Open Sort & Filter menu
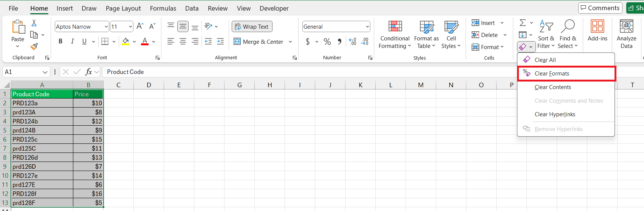Screen dimensions: 644x211 (x=546, y=34)
